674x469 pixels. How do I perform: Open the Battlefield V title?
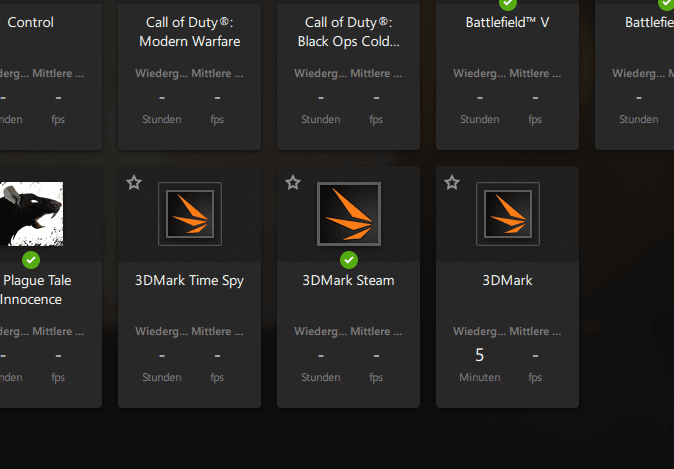[x=508, y=22]
